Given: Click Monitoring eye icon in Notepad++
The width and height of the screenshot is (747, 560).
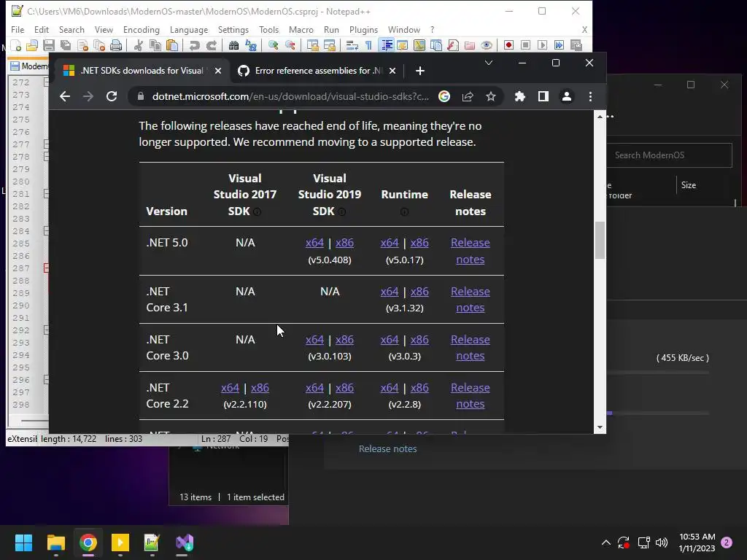Looking at the screenshot, I should (x=486, y=45).
